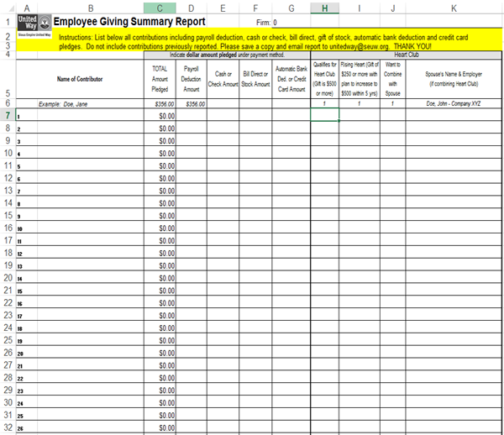Viewport: 504px width, 435px height.
Task: Select column H header
Action: (324, 8)
